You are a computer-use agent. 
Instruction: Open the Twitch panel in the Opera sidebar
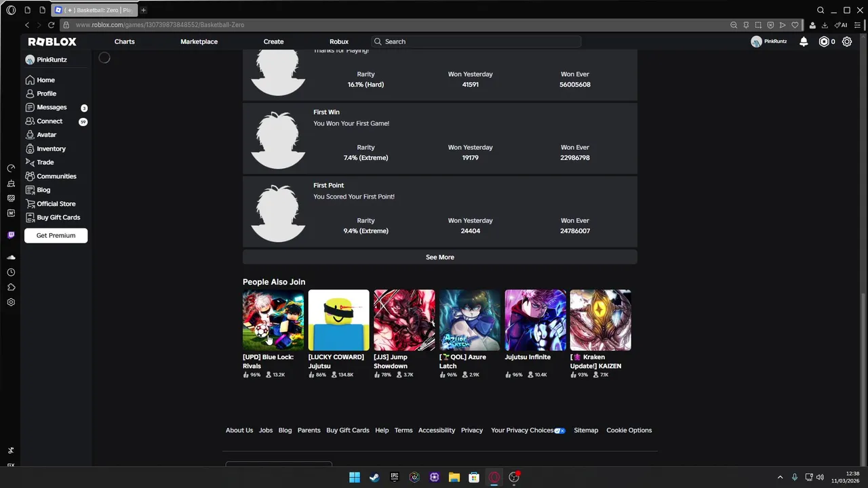click(x=11, y=235)
